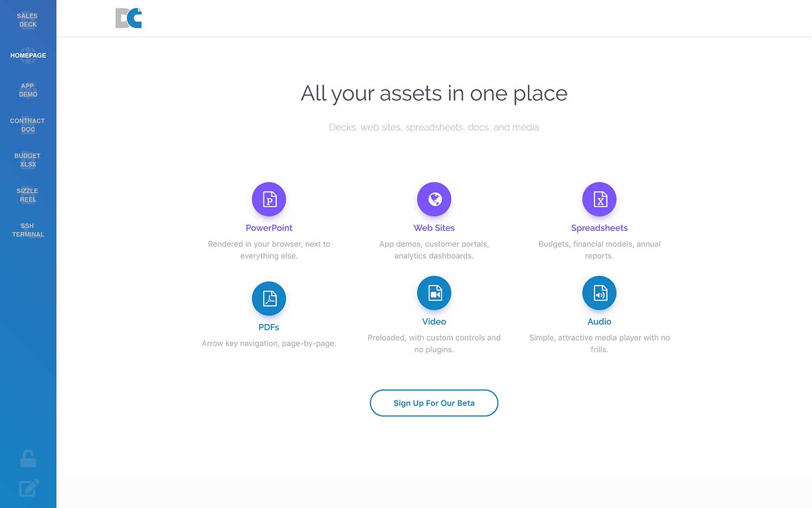Open the SSH Terminal sidebar item
812x508 pixels.
pyautogui.click(x=28, y=230)
